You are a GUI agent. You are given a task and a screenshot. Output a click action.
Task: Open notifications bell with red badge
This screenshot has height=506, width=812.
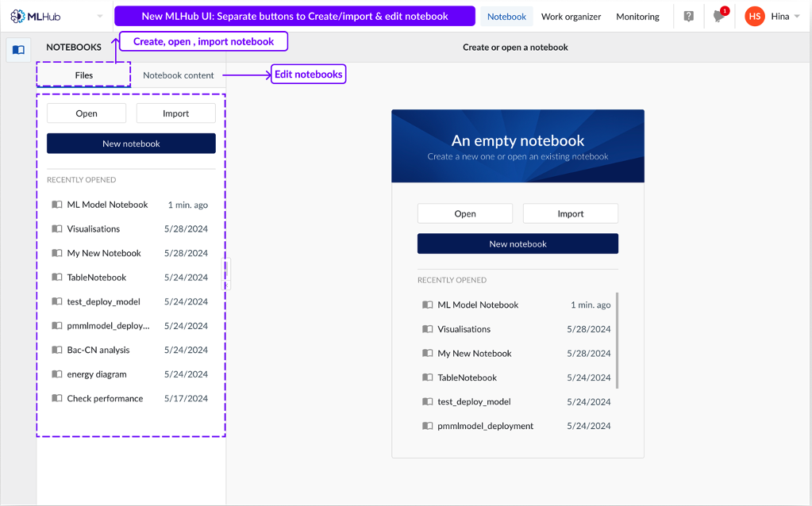(719, 17)
